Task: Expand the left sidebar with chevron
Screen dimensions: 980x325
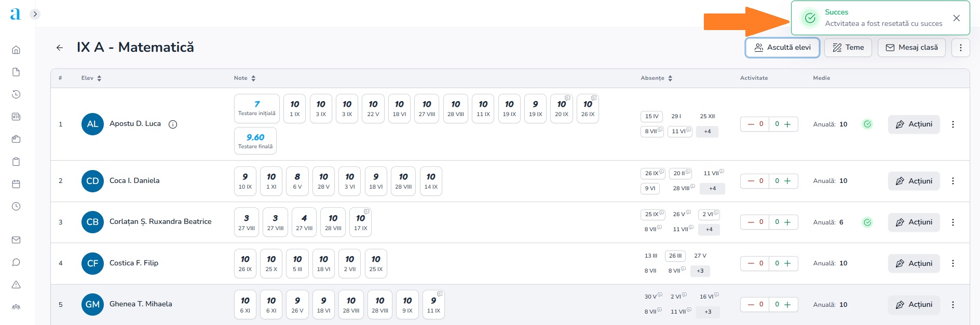Action: (35, 14)
